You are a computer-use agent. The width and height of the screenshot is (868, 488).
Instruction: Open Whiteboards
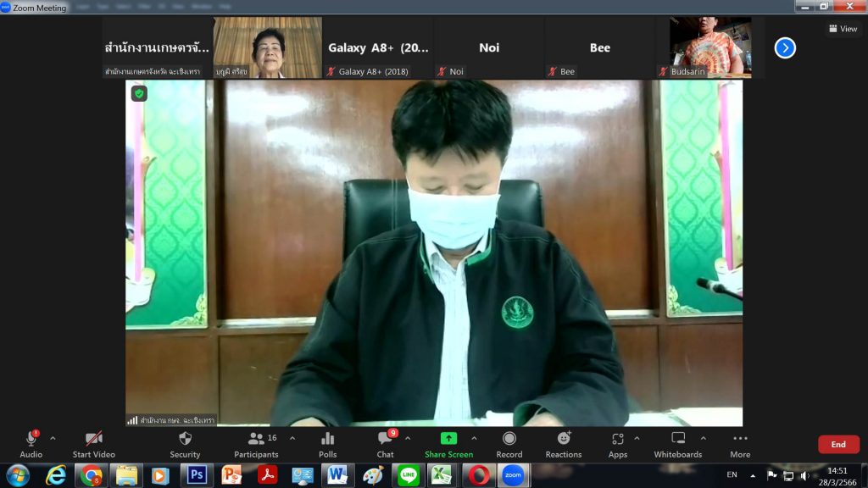pos(678,444)
